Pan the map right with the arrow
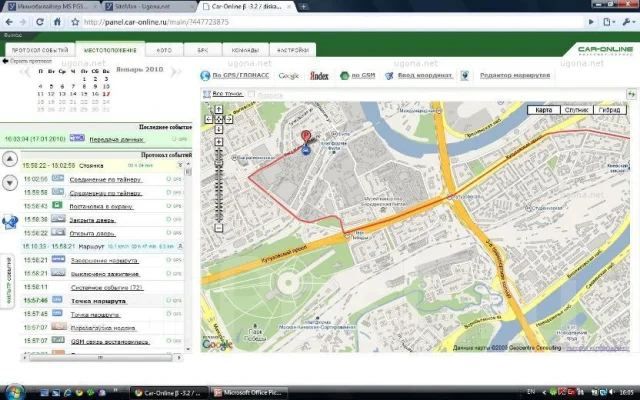 229,119
